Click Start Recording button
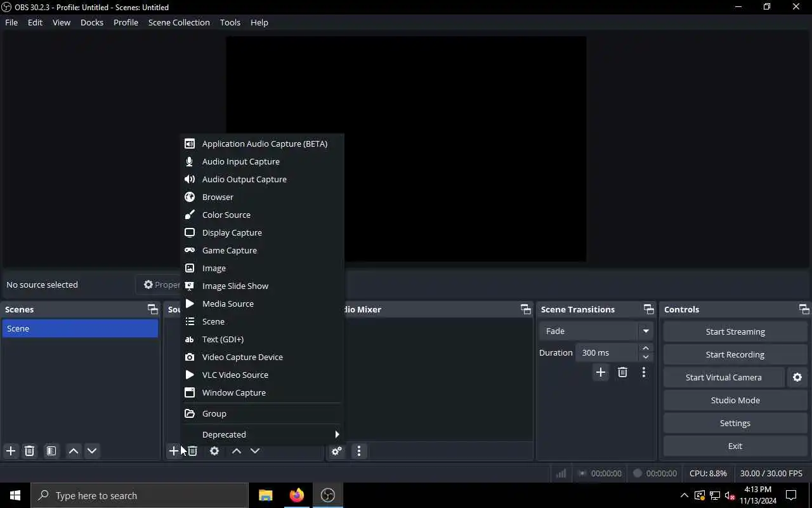812x508 pixels. point(735,354)
